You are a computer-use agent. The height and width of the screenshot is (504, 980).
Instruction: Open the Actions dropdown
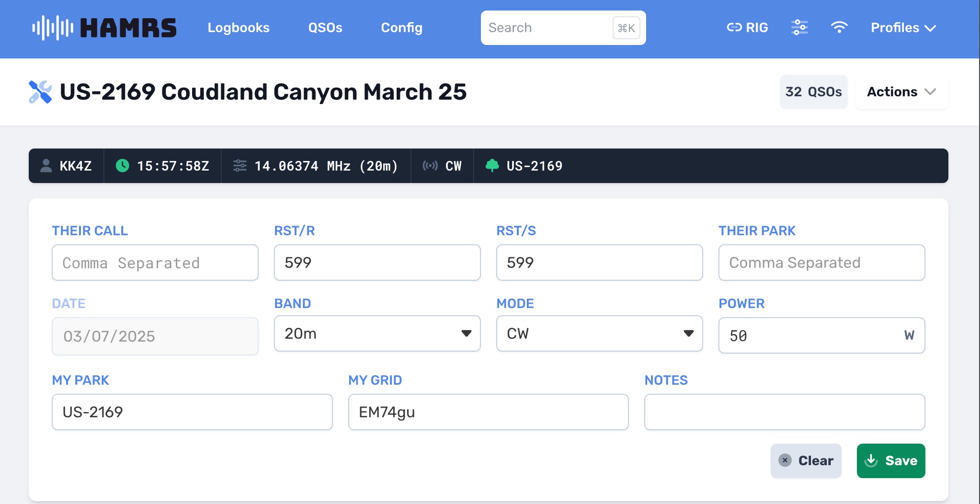(x=901, y=92)
